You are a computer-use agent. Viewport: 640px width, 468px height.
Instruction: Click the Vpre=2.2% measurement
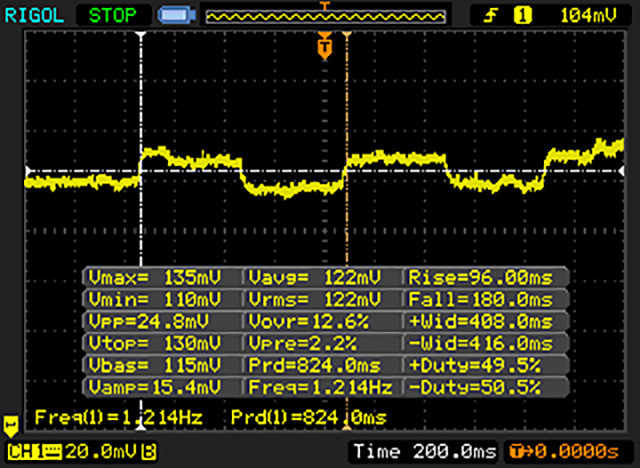click(x=302, y=343)
